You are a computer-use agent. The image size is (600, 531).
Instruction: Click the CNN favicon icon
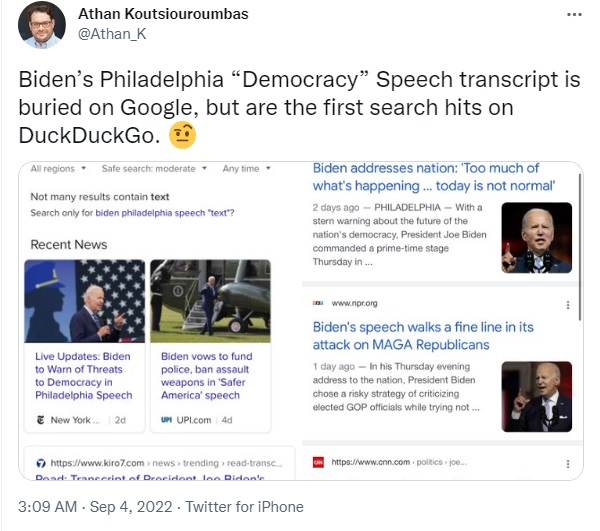pos(318,463)
